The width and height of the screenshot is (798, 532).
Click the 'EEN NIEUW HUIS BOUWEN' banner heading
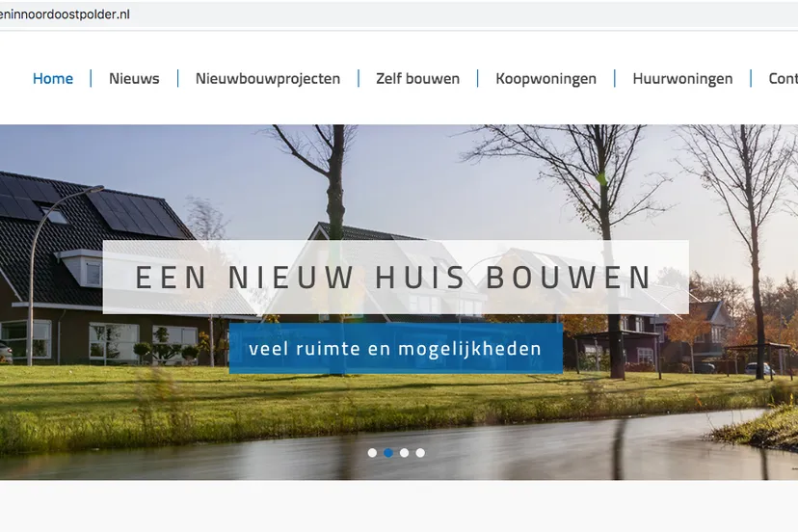pos(396,277)
